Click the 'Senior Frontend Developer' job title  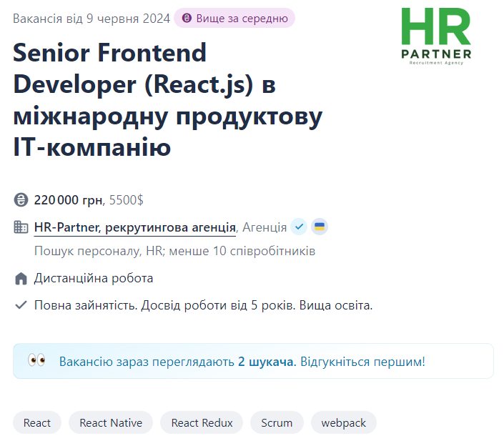[167, 100]
